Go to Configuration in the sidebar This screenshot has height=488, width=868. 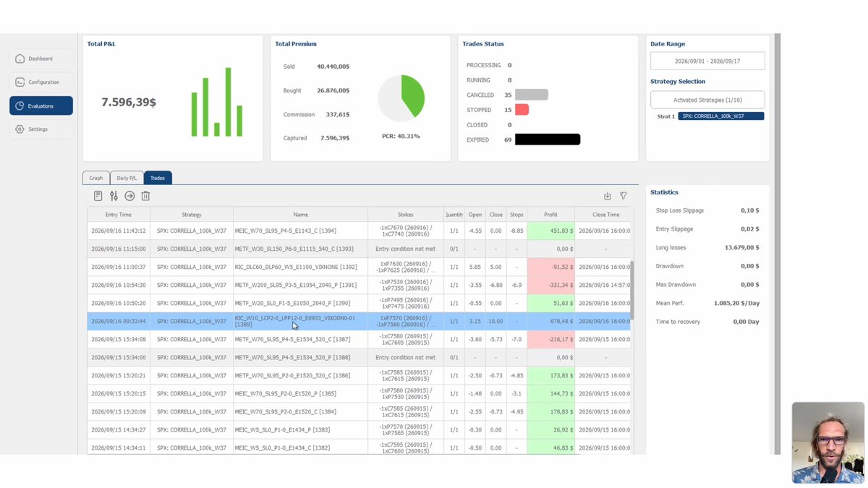(x=41, y=82)
